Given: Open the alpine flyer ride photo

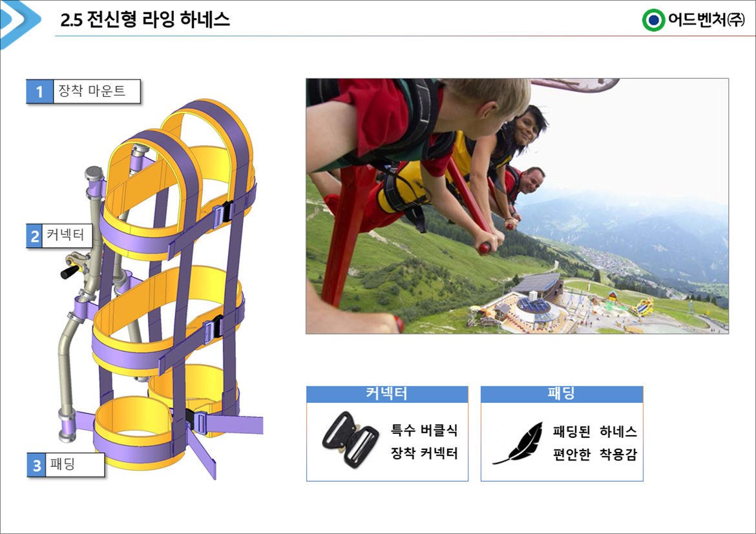Looking at the screenshot, I should coord(518,206).
